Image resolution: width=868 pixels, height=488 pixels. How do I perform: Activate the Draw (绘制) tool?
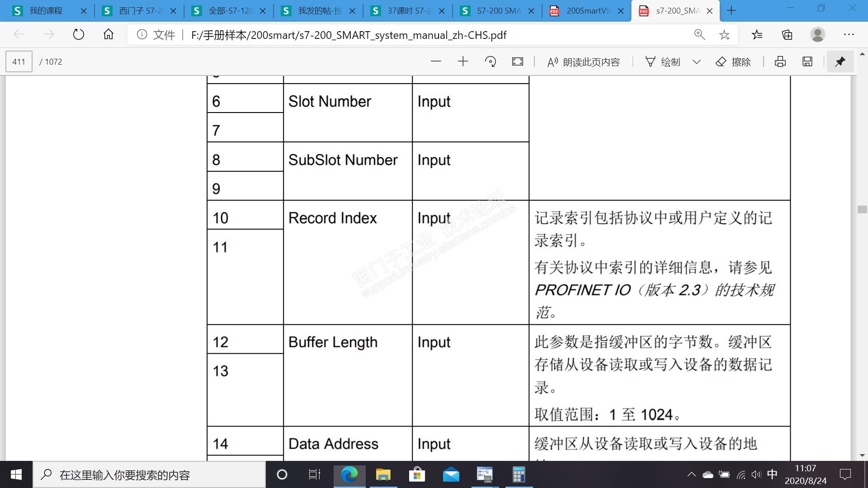point(663,62)
